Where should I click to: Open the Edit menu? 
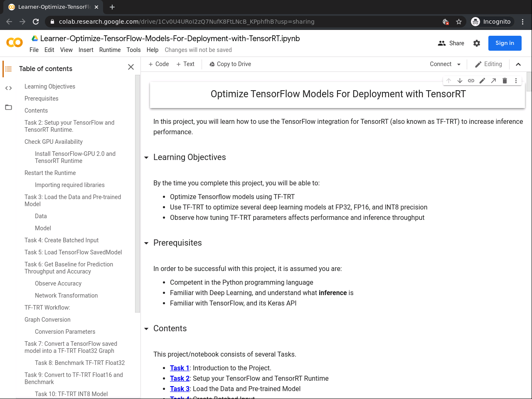[49, 50]
